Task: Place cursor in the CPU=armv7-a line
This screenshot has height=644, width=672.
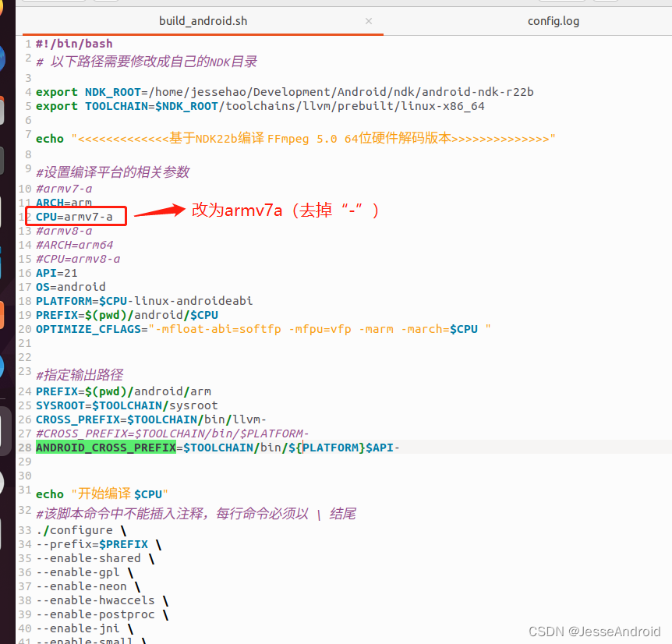Action: pyautogui.click(x=74, y=217)
